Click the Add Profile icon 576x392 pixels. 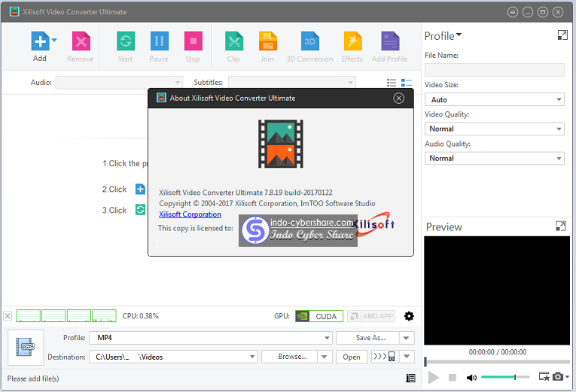point(390,41)
